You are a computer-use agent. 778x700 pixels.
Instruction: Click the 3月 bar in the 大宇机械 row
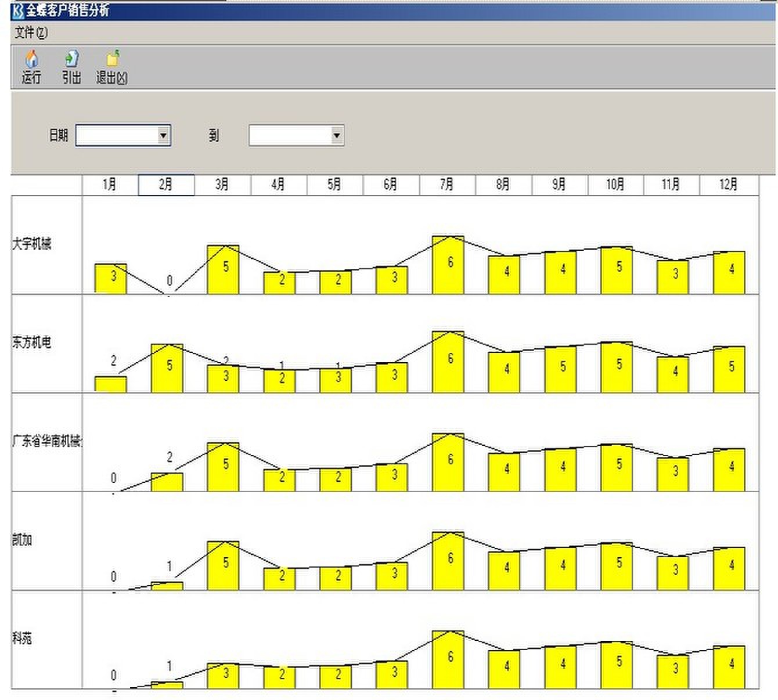click(x=223, y=269)
